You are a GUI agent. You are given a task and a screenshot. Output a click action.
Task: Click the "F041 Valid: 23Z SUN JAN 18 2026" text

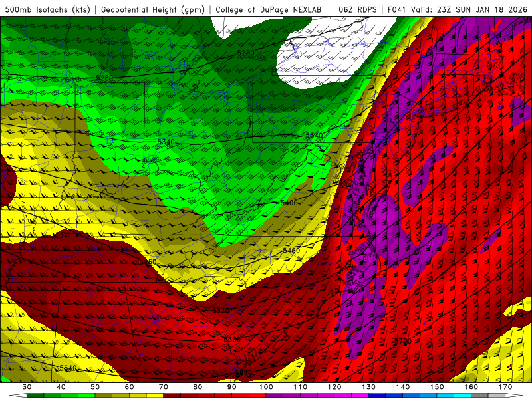(x=458, y=10)
